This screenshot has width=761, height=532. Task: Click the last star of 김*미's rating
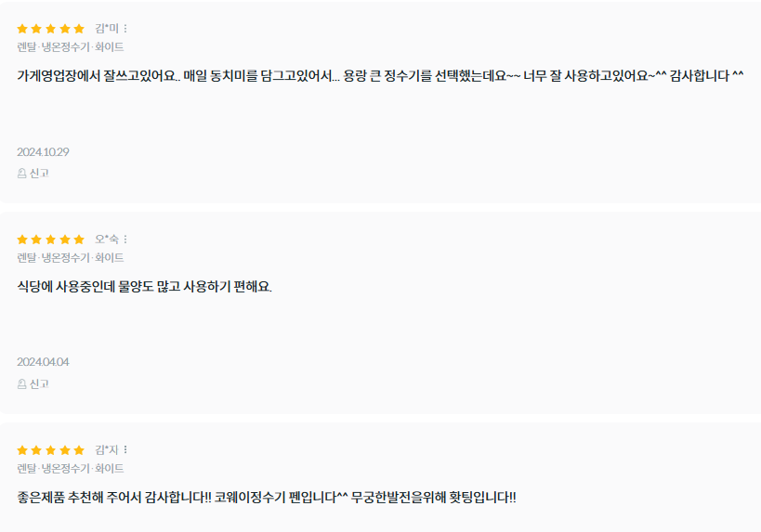(79, 29)
